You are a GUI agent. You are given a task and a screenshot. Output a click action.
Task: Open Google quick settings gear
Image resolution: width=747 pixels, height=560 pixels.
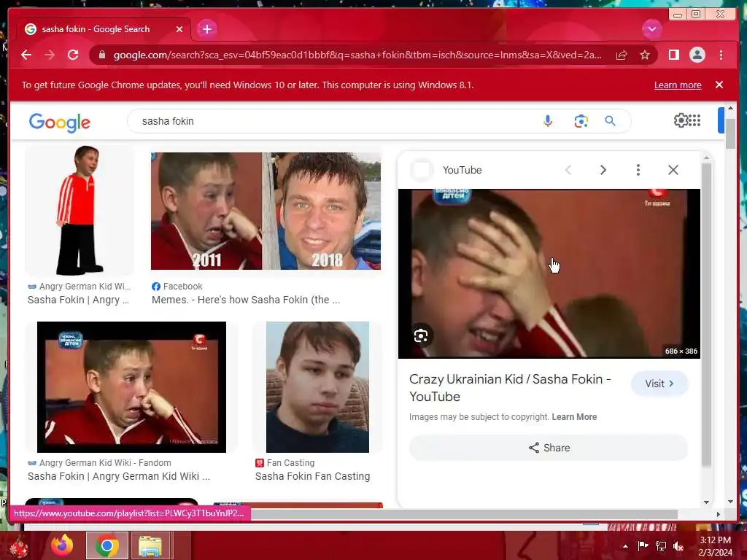681,120
